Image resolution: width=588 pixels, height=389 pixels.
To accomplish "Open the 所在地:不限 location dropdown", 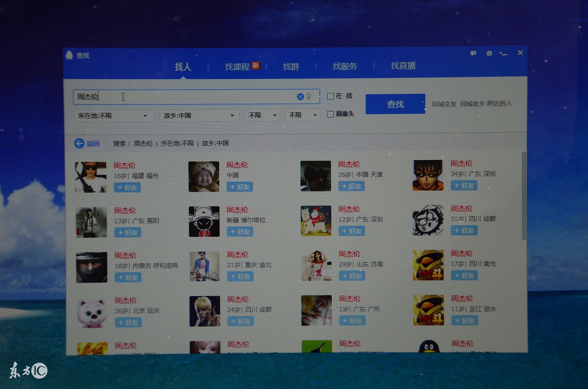I will coord(114,116).
